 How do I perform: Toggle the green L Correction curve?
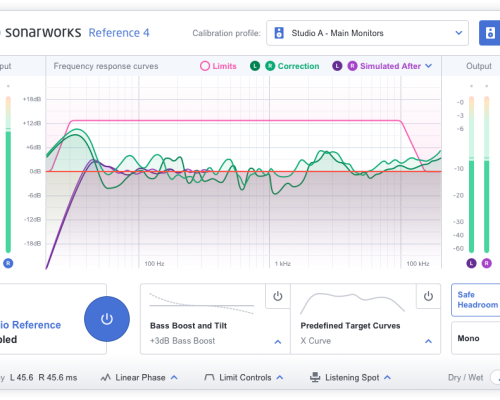[255, 66]
